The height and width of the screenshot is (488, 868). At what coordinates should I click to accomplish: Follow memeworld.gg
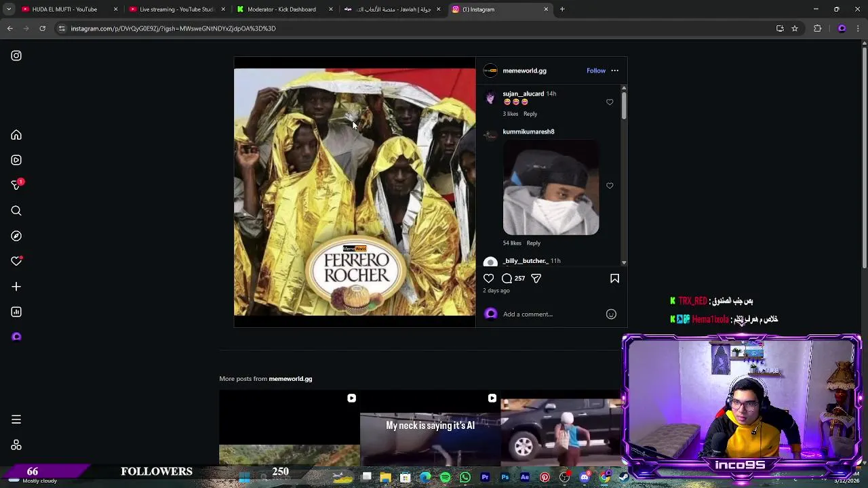coord(596,70)
